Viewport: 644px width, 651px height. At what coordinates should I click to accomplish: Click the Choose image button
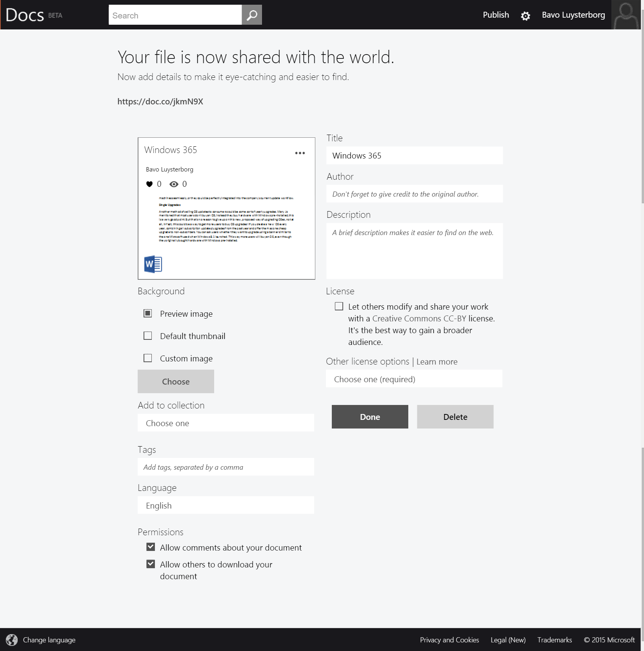tap(176, 381)
